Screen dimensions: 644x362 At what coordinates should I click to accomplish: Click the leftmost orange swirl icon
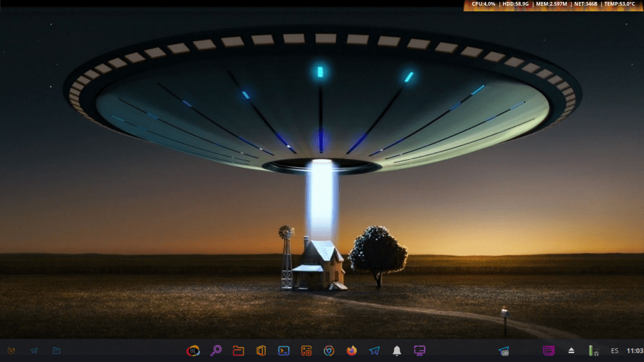(11, 351)
